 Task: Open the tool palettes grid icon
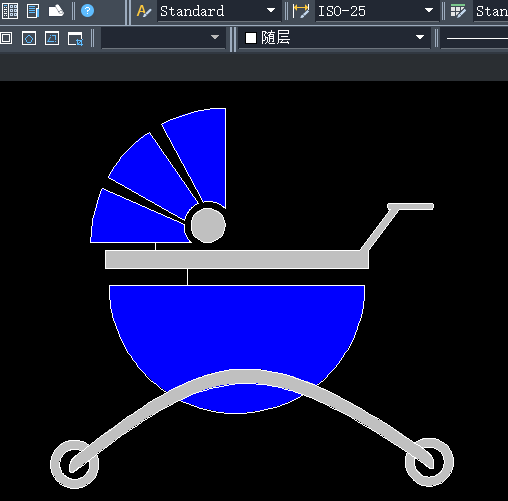[x=10, y=11]
